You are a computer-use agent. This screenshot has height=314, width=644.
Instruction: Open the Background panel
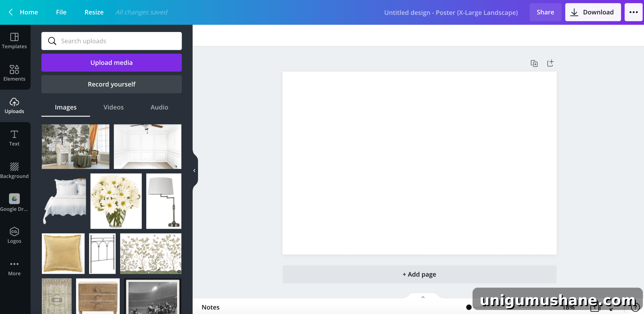(x=14, y=170)
